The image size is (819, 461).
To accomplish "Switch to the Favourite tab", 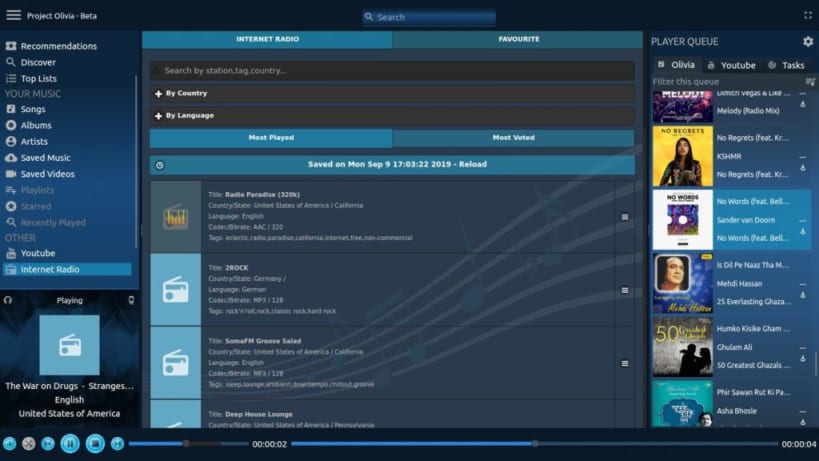I will pyautogui.click(x=518, y=39).
